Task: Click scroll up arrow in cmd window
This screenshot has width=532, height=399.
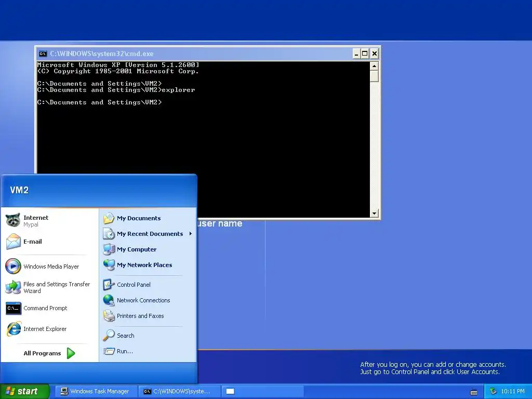Action: [x=374, y=66]
